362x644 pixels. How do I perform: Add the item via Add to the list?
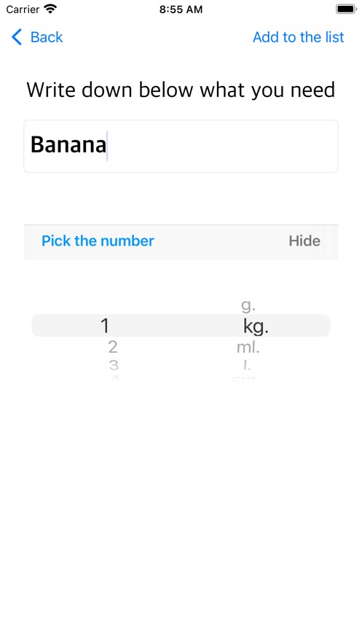(x=298, y=37)
